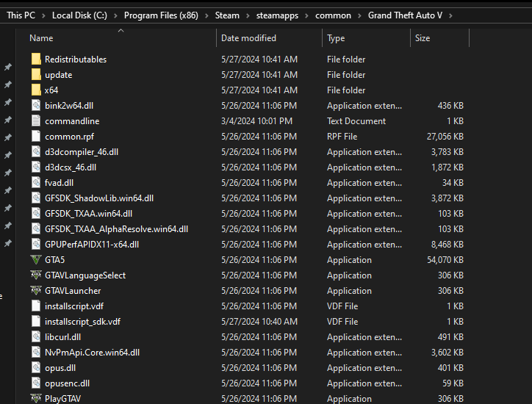Image resolution: width=532 pixels, height=404 pixels.
Task: Click the GFSDK_TXAA.win64.dll file icon
Action: pos(36,213)
